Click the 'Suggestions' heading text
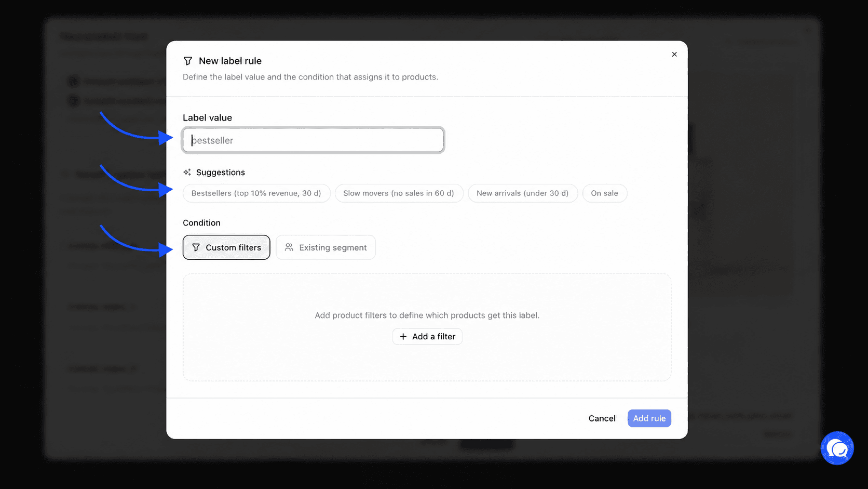Image resolution: width=868 pixels, height=489 pixels. (x=220, y=172)
